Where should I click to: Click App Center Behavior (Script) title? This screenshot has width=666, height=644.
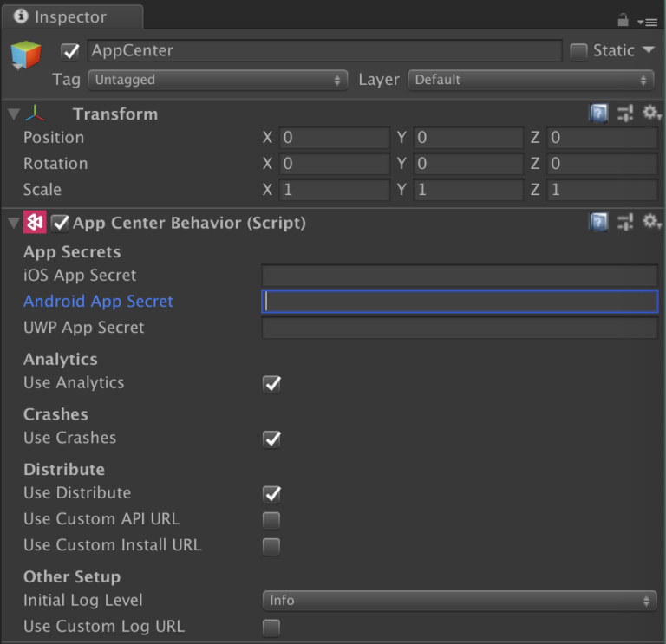pyautogui.click(x=189, y=223)
